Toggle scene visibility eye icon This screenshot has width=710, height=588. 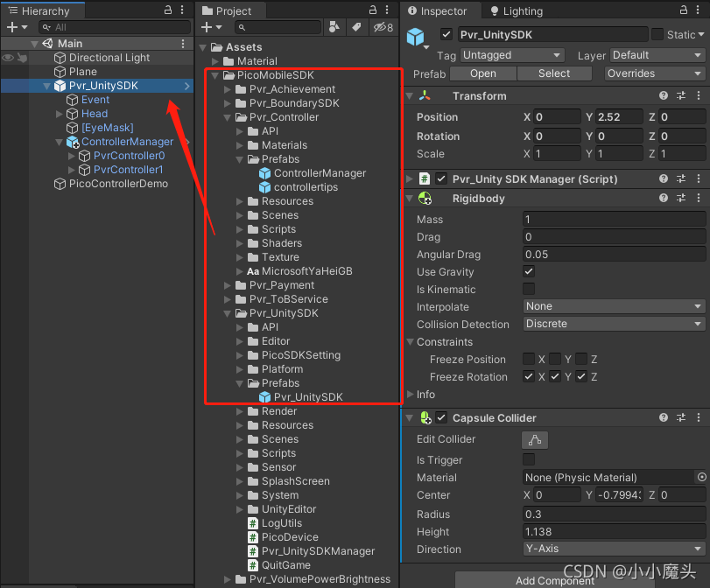click(8, 58)
